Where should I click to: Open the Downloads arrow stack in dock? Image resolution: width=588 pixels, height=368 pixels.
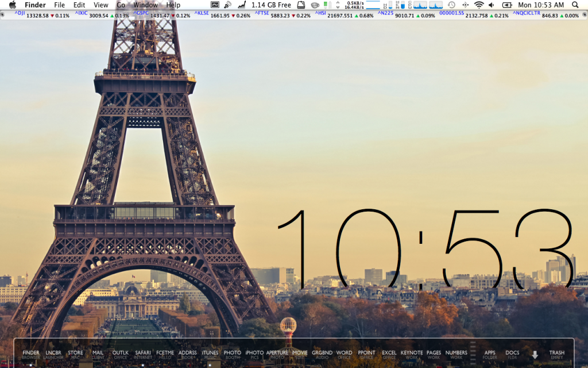535,355
